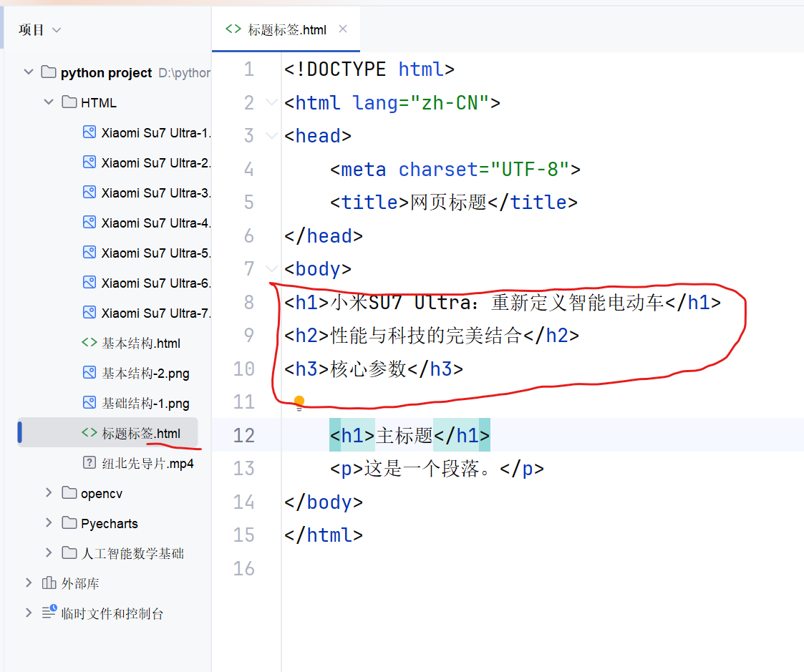Click the 网页标题 title text
Image resolution: width=804 pixels, height=672 pixels.
(x=449, y=202)
